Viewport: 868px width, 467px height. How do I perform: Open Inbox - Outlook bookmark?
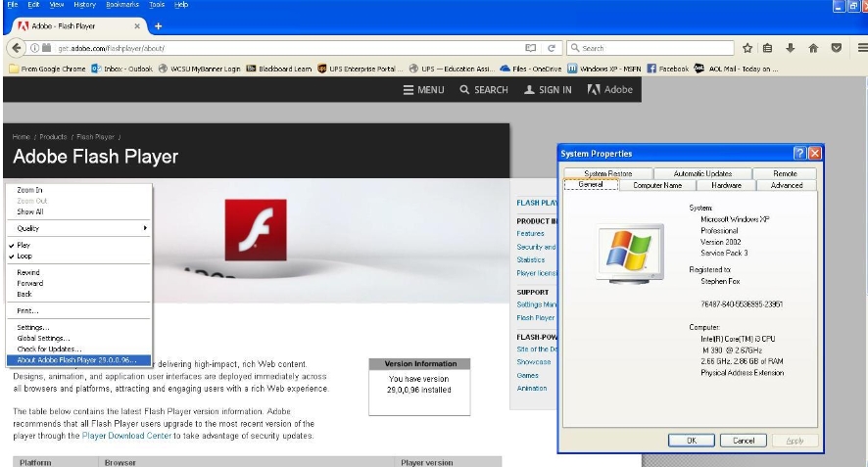[122, 69]
